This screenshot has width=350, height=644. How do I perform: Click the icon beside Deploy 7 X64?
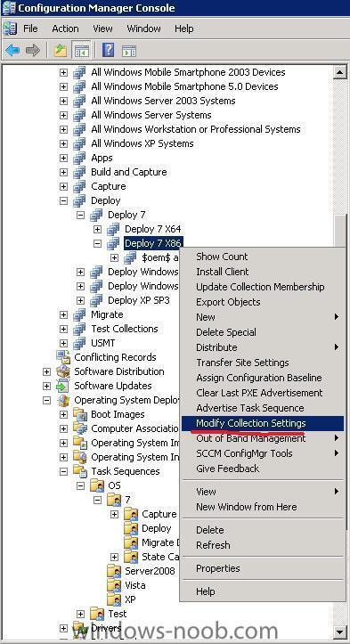click(113, 229)
